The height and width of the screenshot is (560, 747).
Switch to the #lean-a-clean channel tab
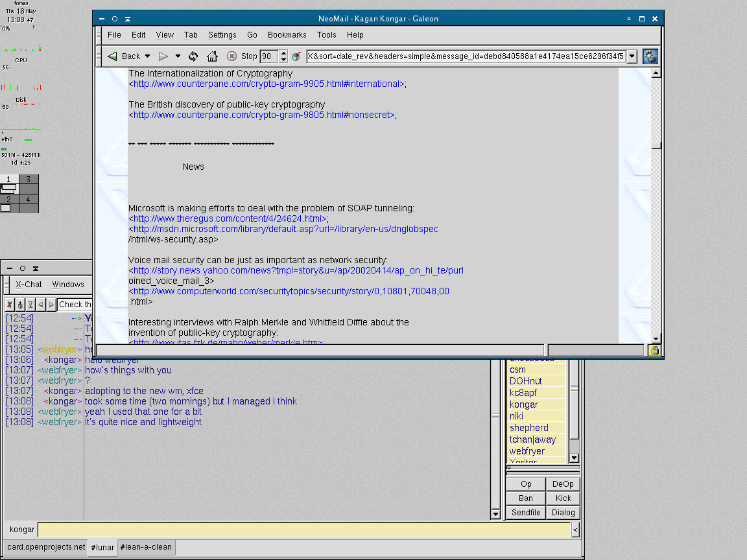[x=146, y=547]
